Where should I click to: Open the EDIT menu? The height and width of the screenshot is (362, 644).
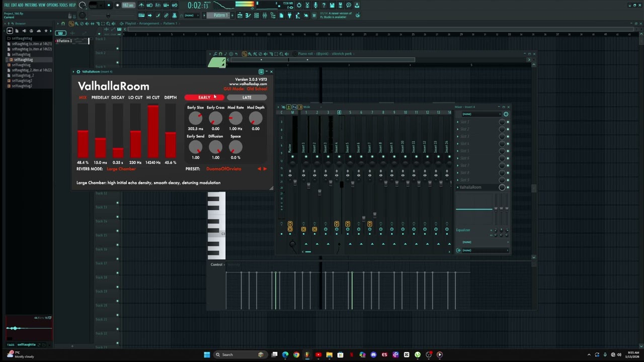click(14, 5)
